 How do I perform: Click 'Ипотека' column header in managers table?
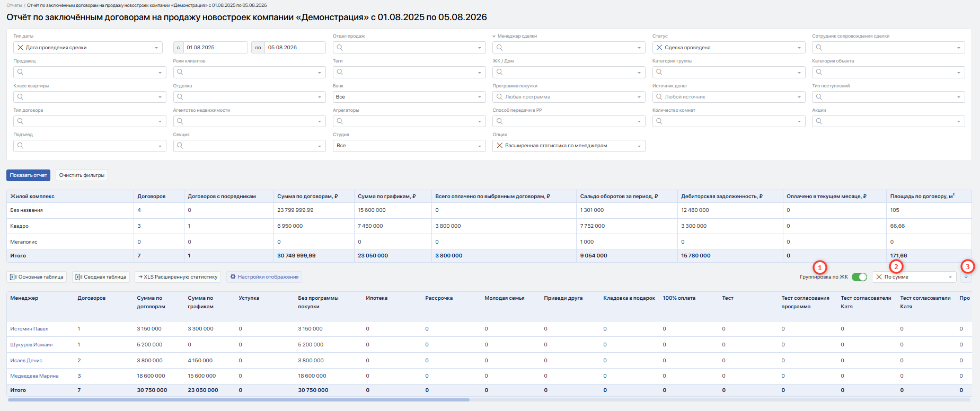tap(376, 298)
